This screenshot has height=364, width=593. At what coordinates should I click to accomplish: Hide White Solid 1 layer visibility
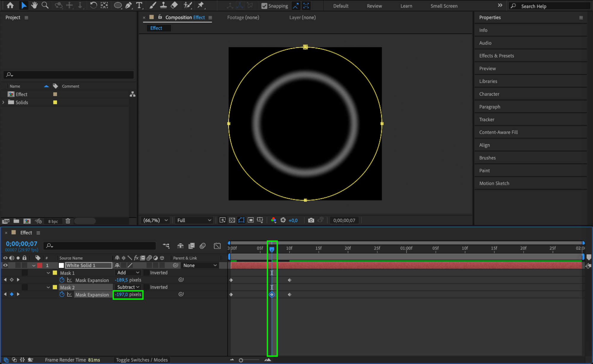coord(5,265)
